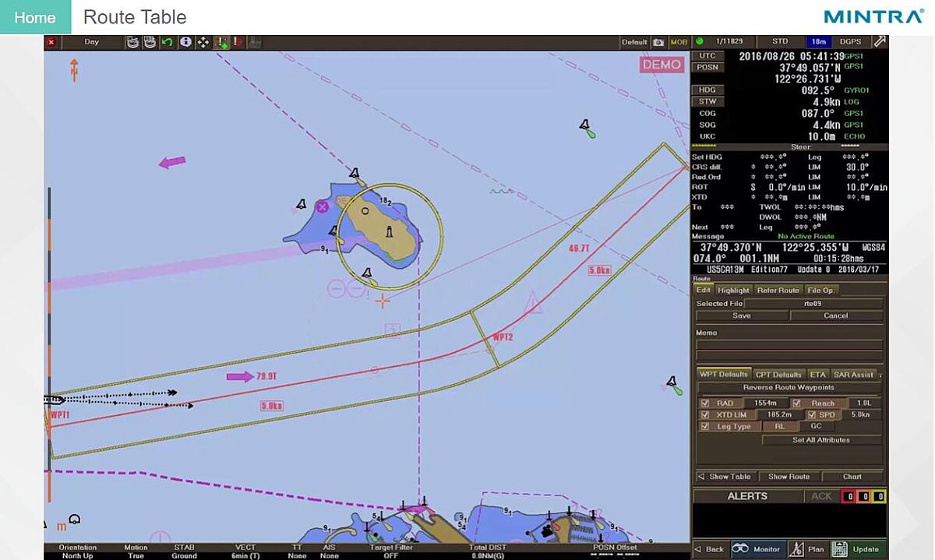Screen dimensions: 935x560
Task: Edit the XTD LIM value 185.2m
Action: pyautogui.click(x=779, y=414)
